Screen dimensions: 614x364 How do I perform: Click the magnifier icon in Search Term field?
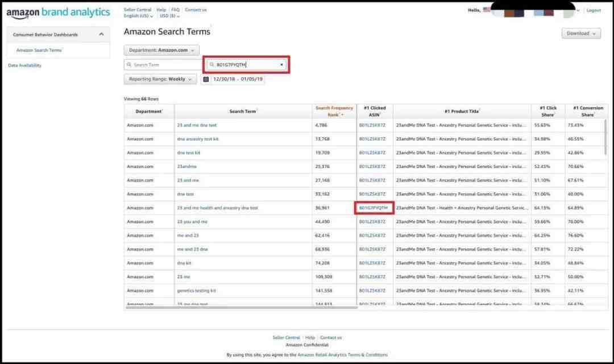click(x=129, y=65)
